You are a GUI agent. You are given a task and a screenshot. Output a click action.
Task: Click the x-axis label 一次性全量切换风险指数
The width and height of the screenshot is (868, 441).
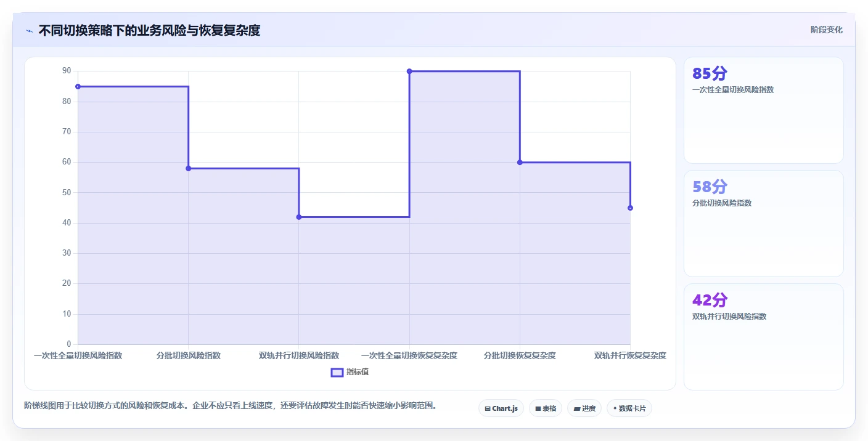(78, 355)
